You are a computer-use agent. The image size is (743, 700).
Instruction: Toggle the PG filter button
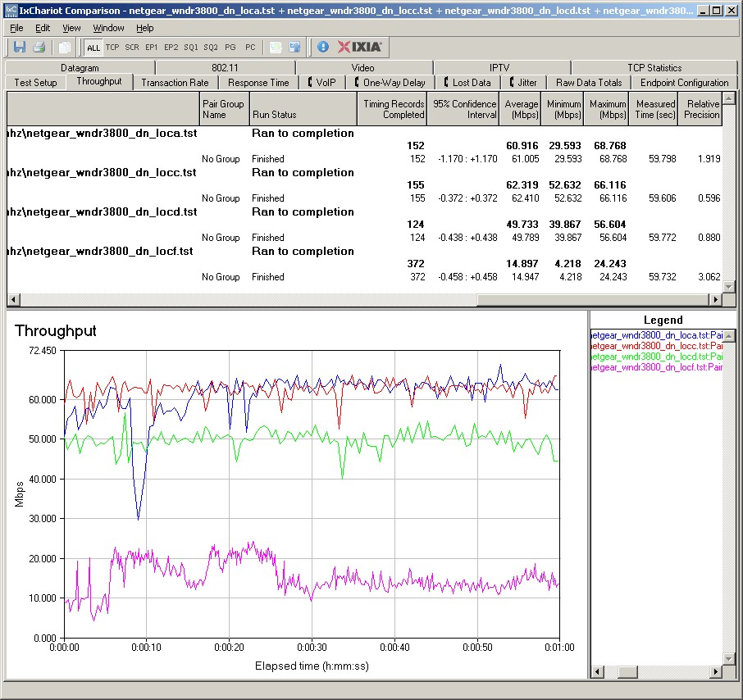pos(230,48)
